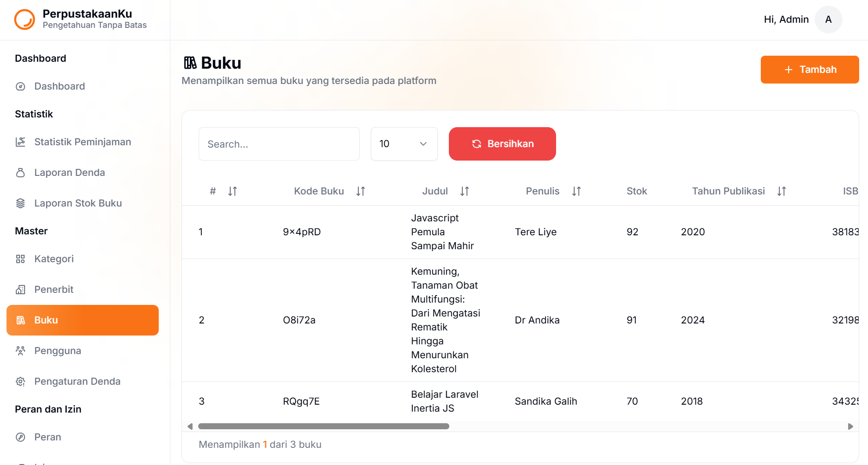Click the Kategori grid icon

click(20, 259)
